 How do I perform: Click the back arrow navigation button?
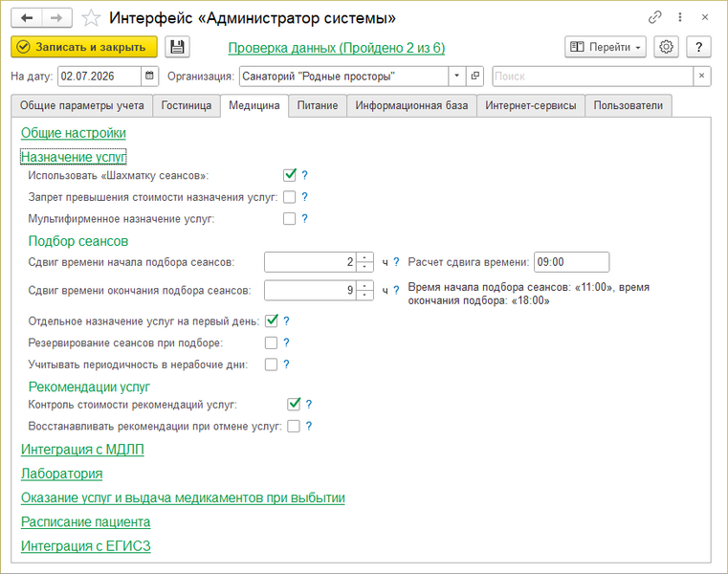(x=27, y=18)
